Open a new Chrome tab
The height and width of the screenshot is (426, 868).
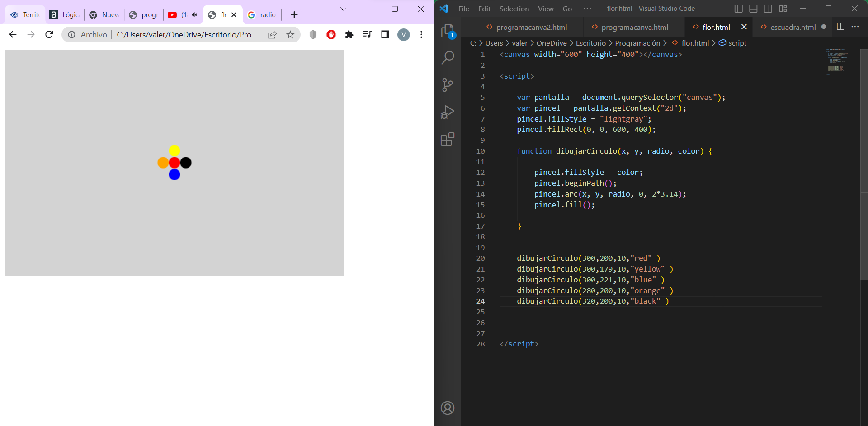[x=294, y=15]
